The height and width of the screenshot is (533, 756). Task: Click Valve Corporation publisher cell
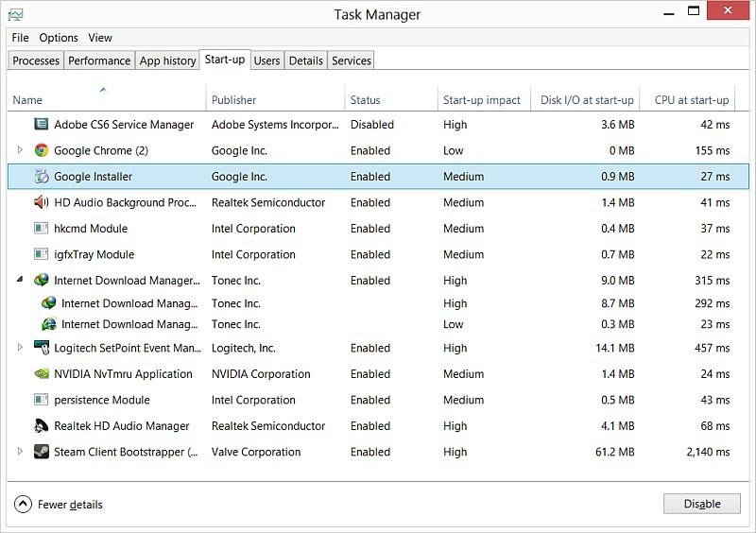256,452
